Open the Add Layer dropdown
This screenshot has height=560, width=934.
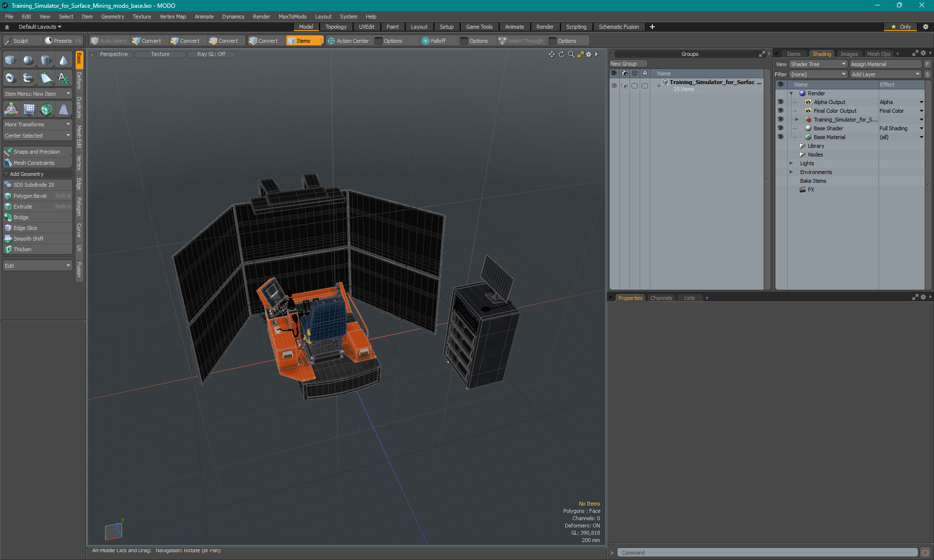pyautogui.click(x=885, y=74)
